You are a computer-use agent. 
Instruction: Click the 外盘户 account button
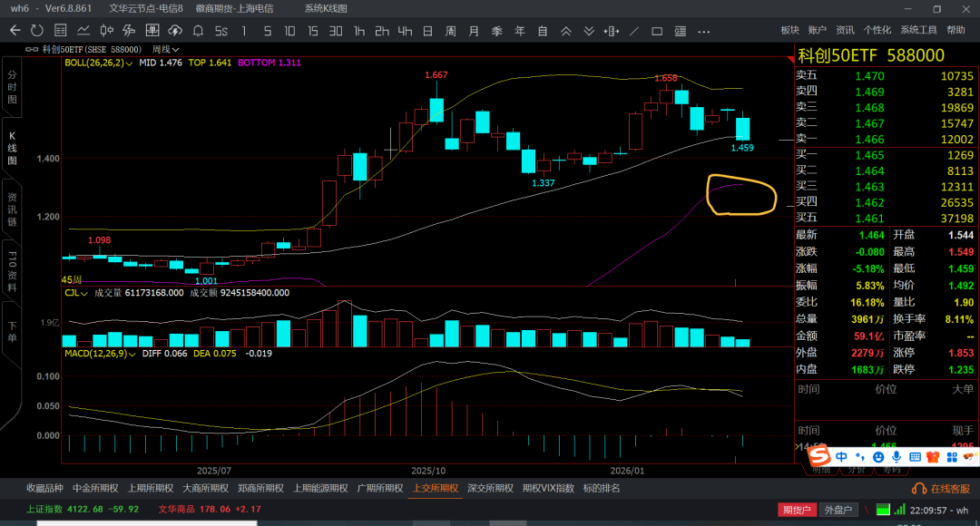pyautogui.click(x=838, y=510)
